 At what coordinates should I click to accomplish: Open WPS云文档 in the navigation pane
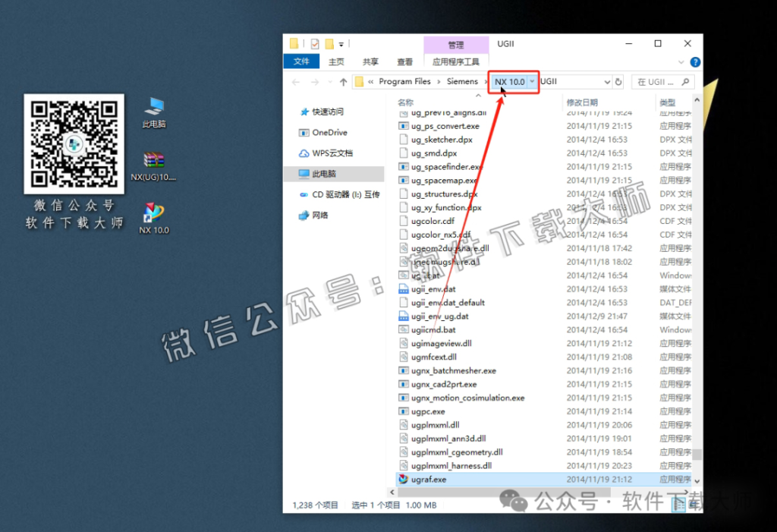tap(326, 152)
